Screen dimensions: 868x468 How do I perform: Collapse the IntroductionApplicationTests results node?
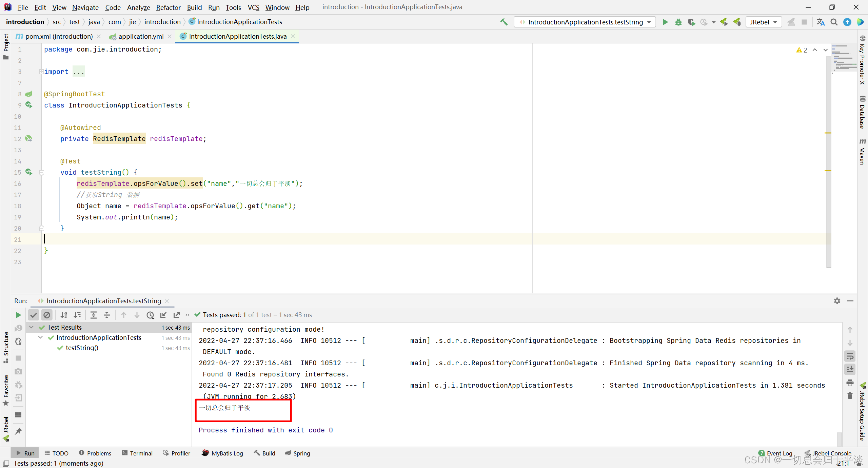pos(40,337)
